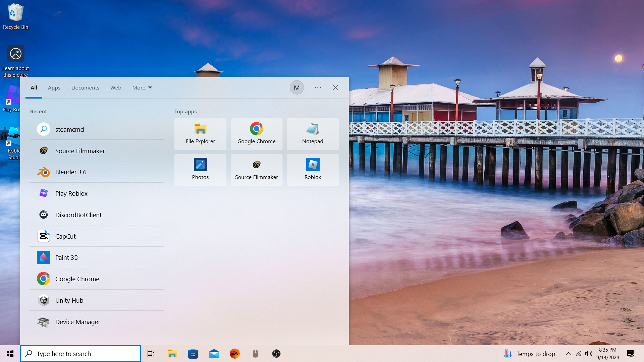Open Photos tile in Top apps

point(200,170)
